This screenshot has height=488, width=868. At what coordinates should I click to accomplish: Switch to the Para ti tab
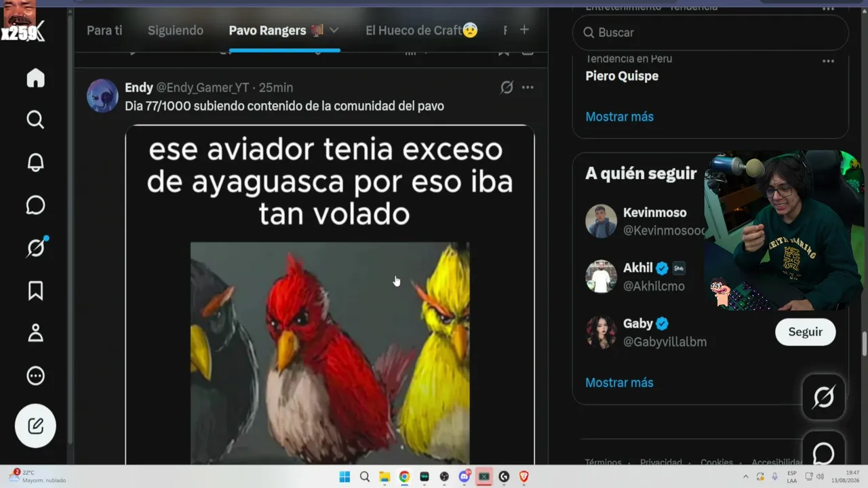click(104, 30)
